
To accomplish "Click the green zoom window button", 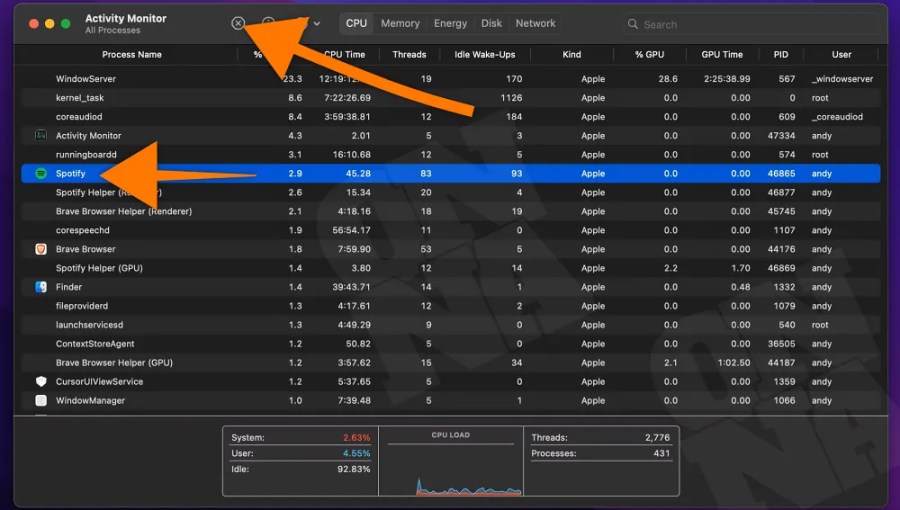I will pos(65,24).
